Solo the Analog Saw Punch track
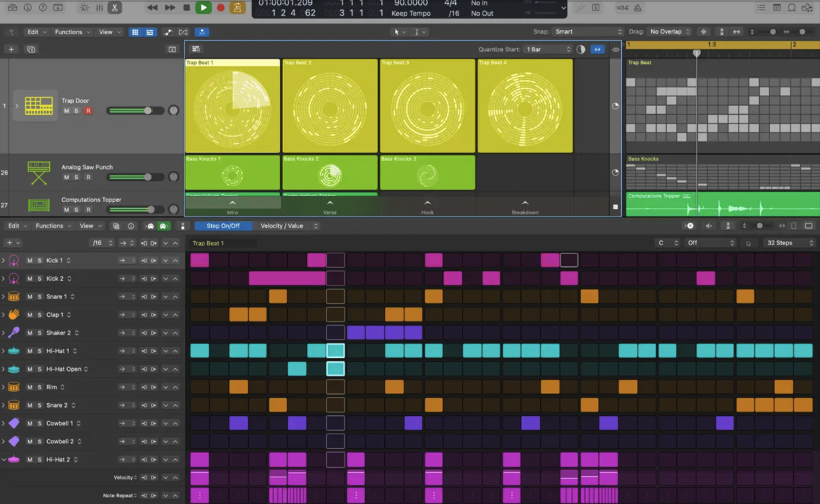Screen dimensions: 820x504 [77, 177]
